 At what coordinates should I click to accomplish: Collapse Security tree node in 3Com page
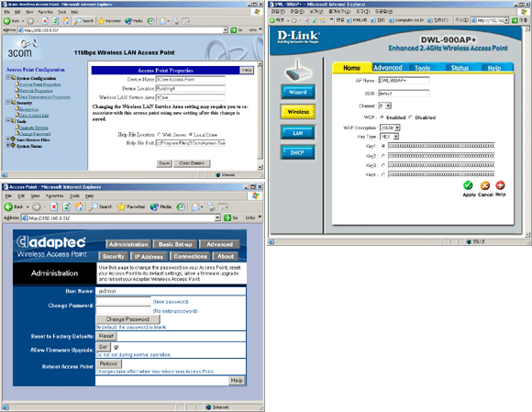click(x=8, y=102)
